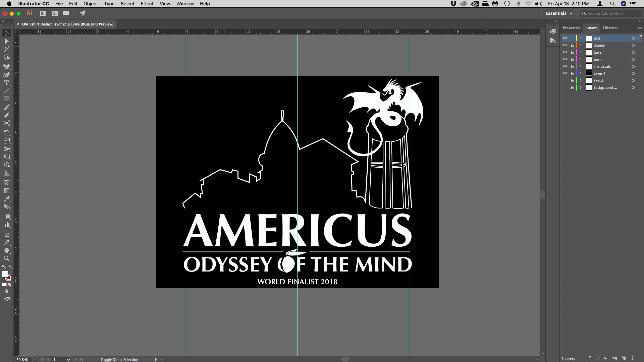Hide the town layer
The width and height of the screenshot is (644, 362).
point(565,59)
